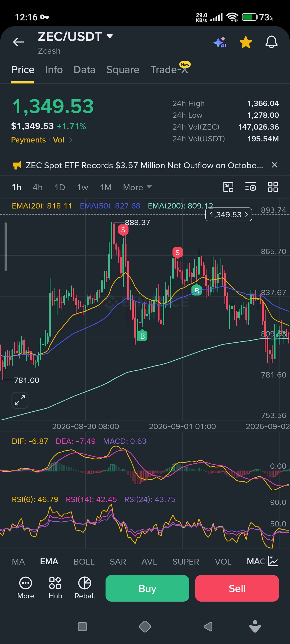Open the Trade-X tab

coord(169,70)
